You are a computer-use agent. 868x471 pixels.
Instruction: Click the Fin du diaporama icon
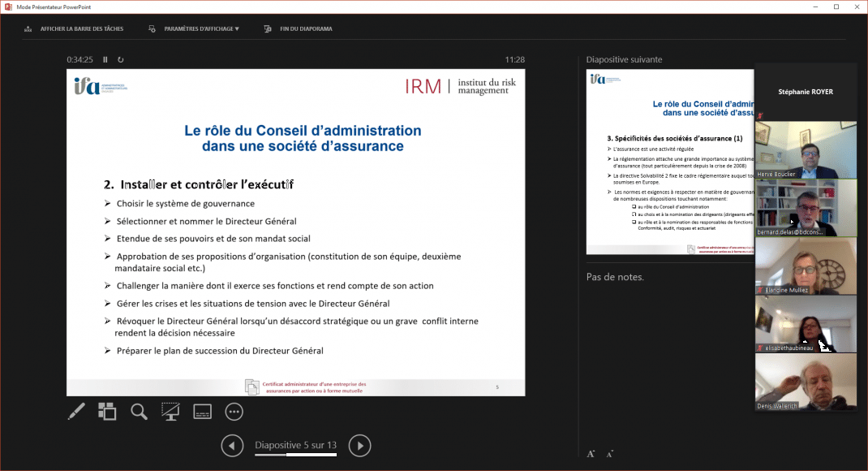pos(268,28)
